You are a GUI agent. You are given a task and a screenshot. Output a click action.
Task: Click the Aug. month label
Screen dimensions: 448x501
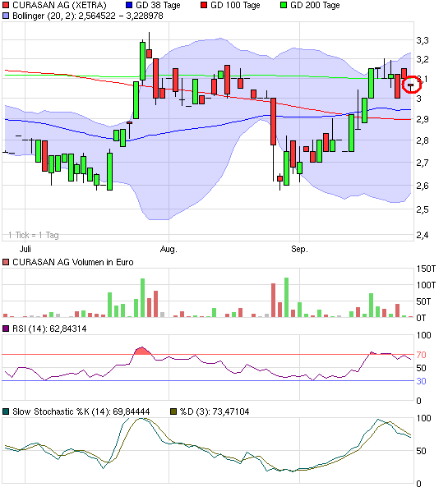[169, 249]
